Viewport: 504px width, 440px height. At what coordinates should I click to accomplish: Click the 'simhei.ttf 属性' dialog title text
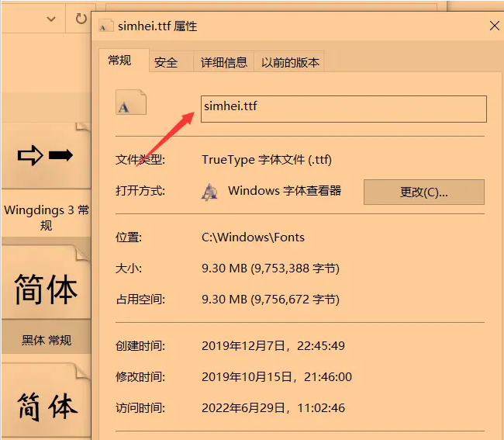point(157,26)
